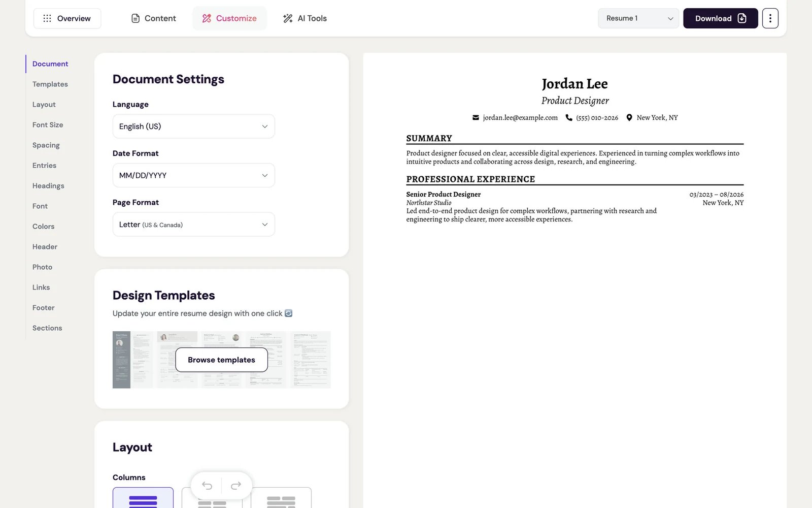
Task: Click the Download button
Action: 720,18
